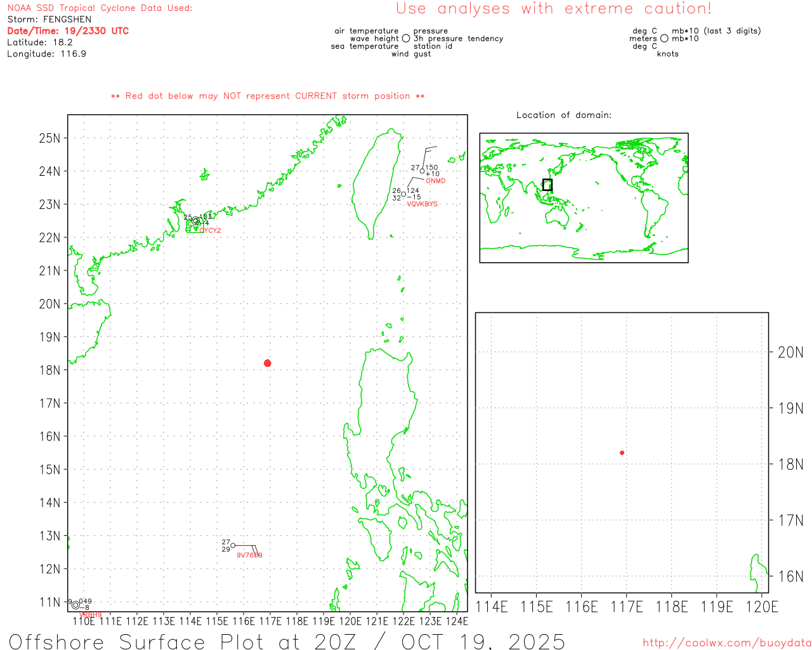
Task: Click the black domain box on world map
Action: coord(547,185)
